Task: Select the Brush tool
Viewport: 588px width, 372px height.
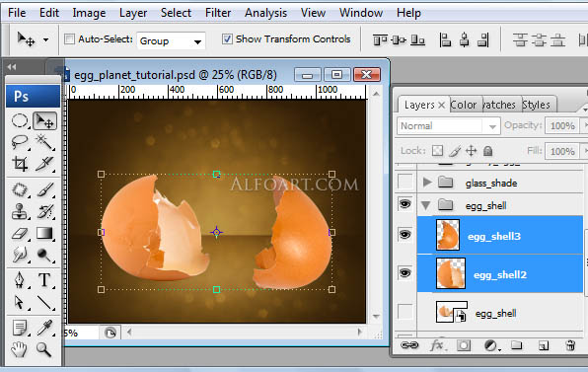Action: tap(44, 189)
